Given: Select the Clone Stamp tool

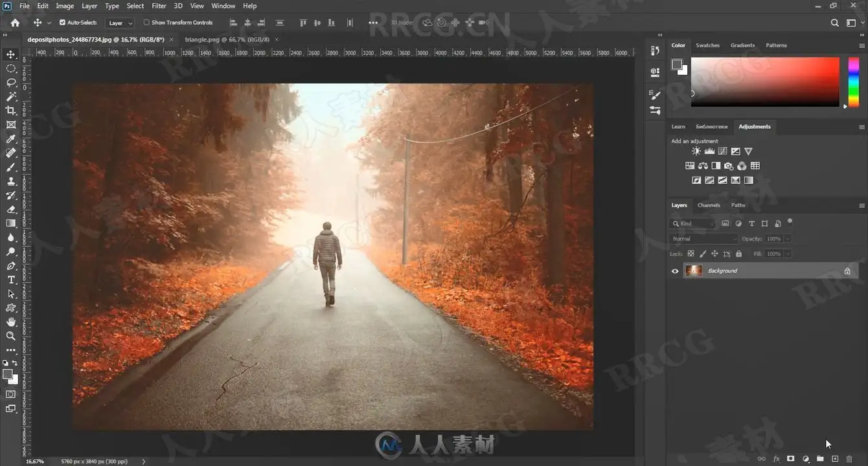Looking at the screenshot, I should click(x=11, y=181).
